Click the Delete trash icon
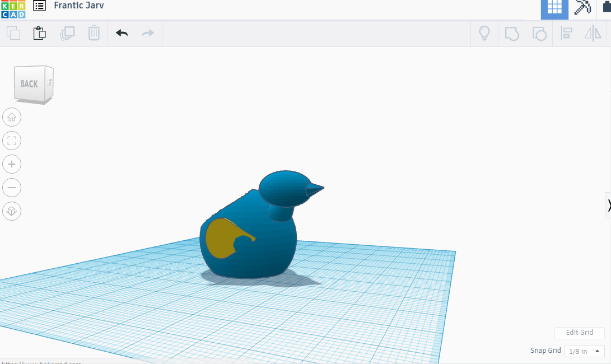Screen dimensions: 611x364 pos(94,33)
